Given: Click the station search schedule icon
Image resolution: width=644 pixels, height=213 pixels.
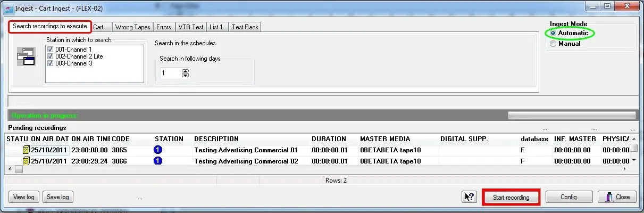Looking at the screenshot, I should (x=26, y=56).
